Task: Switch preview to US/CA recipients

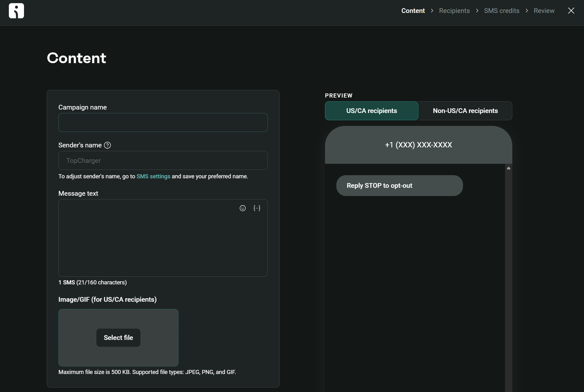Action: (x=372, y=111)
